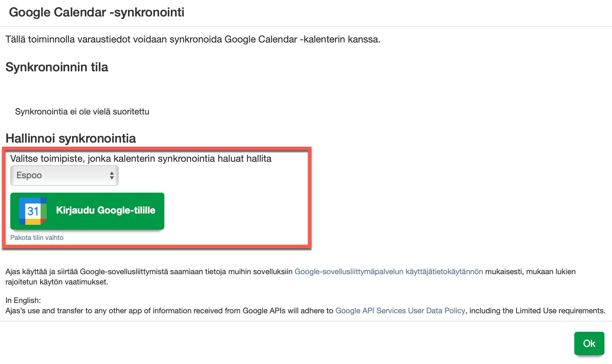Viewport: 612px width, 364px height.
Task: Click the Google Calendar -synkronointi dialog title
Action: click(96, 12)
